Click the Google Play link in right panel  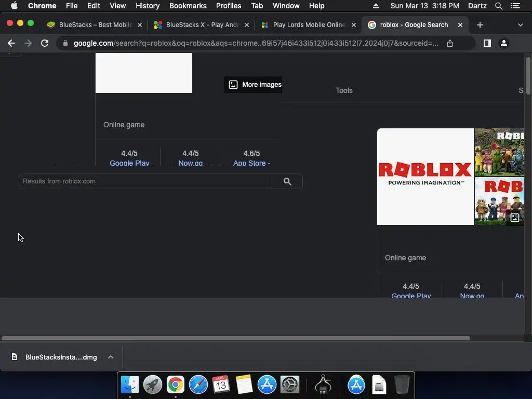tap(411, 296)
